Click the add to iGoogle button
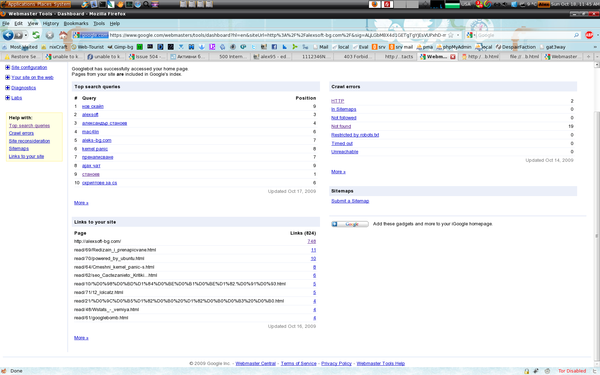600x375 pixels. click(350, 224)
